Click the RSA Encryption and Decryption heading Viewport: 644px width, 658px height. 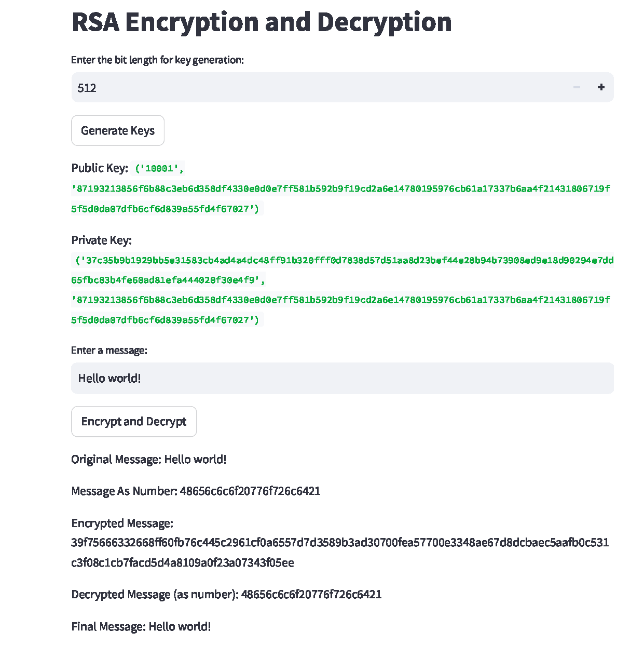262,22
